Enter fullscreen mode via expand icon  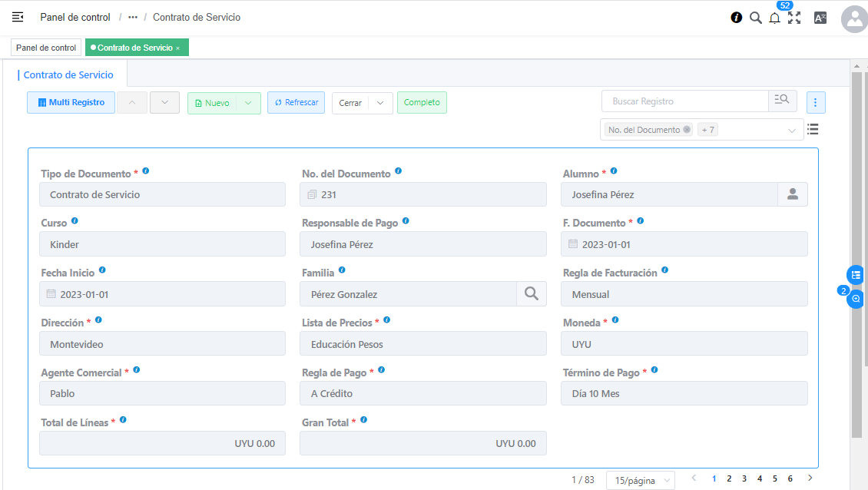[x=794, y=18]
